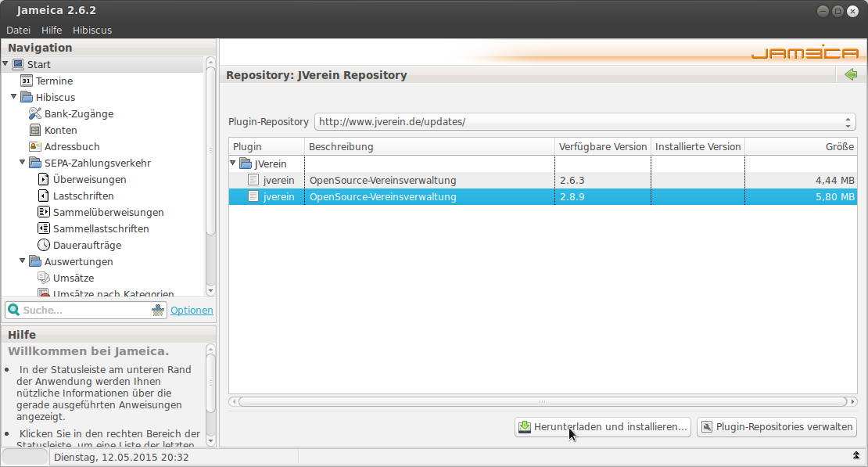Click Plugin-Repositories verwalten button

pos(777,427)
